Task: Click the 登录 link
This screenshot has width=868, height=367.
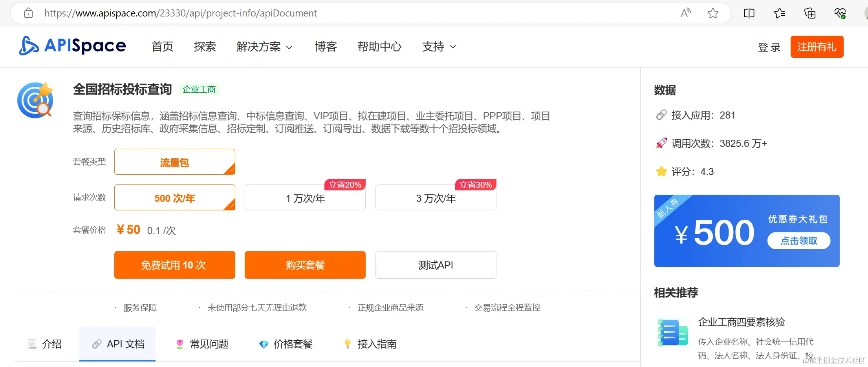Action: click(769, 47)
